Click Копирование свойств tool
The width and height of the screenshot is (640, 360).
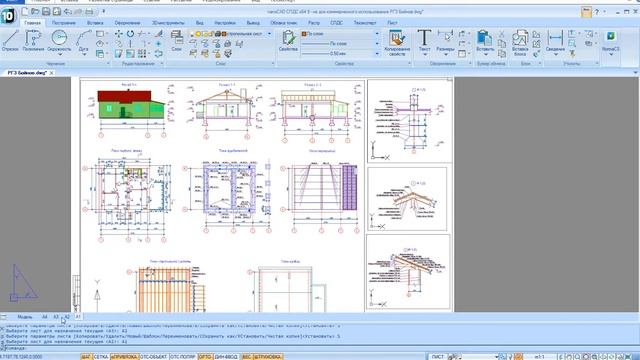(x=397, y=42)
